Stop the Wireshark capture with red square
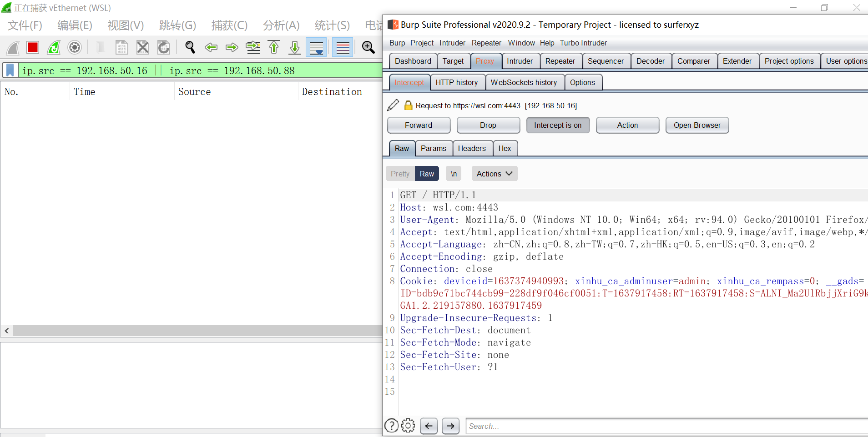This screenshot has height=437, width=868. point(33,47)
